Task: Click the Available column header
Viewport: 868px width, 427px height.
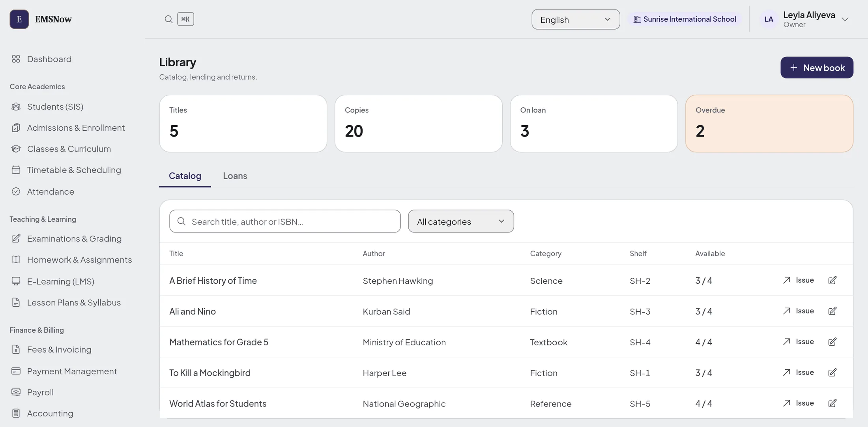Action: (x=710, y=254)
